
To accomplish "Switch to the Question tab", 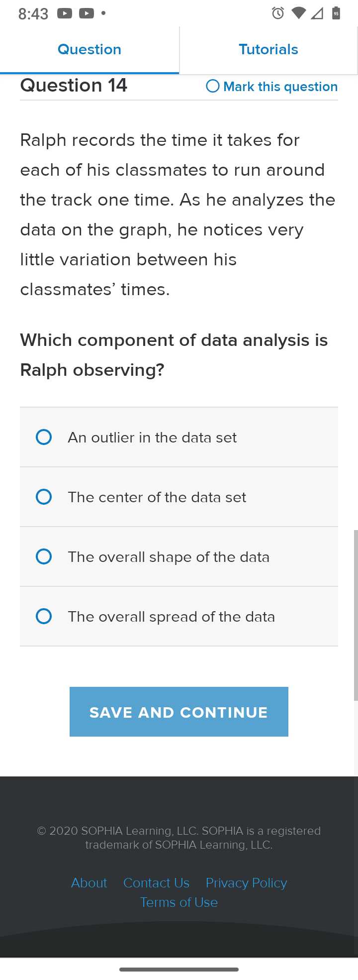I will (89, 50).
